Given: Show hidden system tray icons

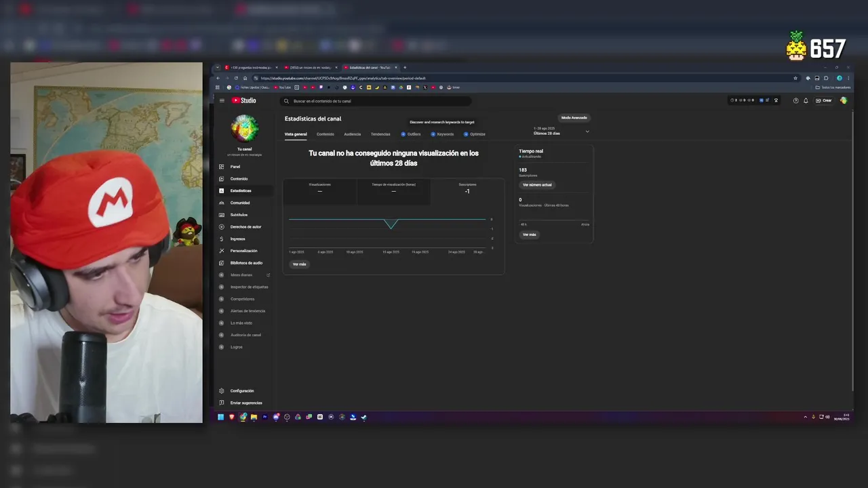Looking at the screenshot, I should (806, 417).
